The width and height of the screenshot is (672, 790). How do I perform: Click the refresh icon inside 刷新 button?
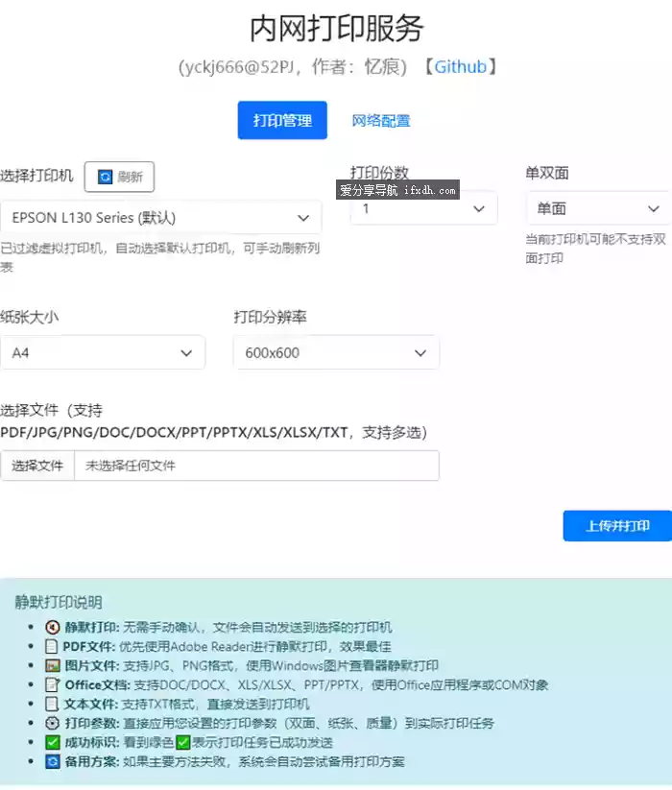click(x=105, y=177)
